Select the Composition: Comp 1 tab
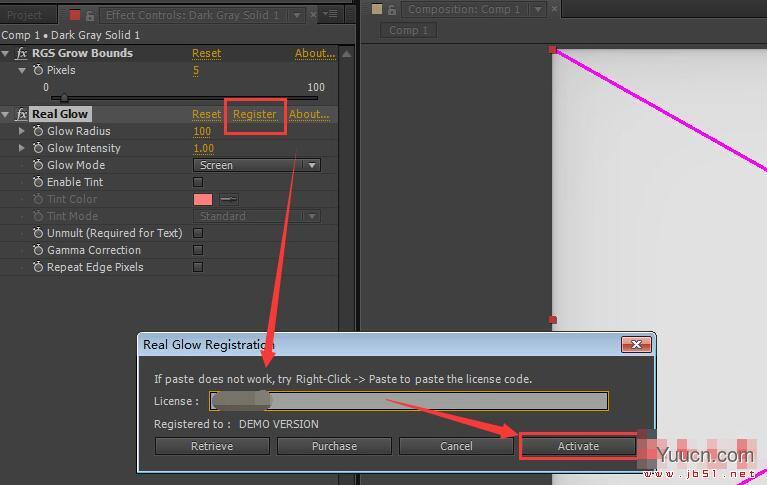 [464, 9]
